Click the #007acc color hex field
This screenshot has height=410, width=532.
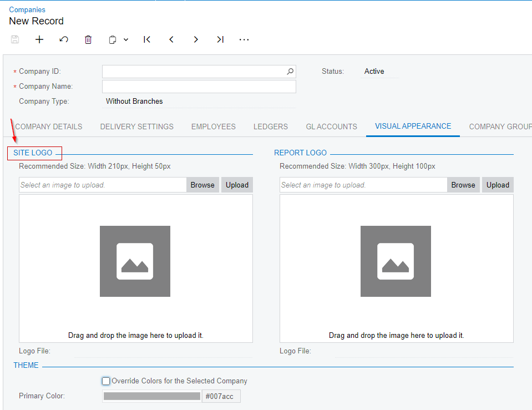click(x=221, y=396)
